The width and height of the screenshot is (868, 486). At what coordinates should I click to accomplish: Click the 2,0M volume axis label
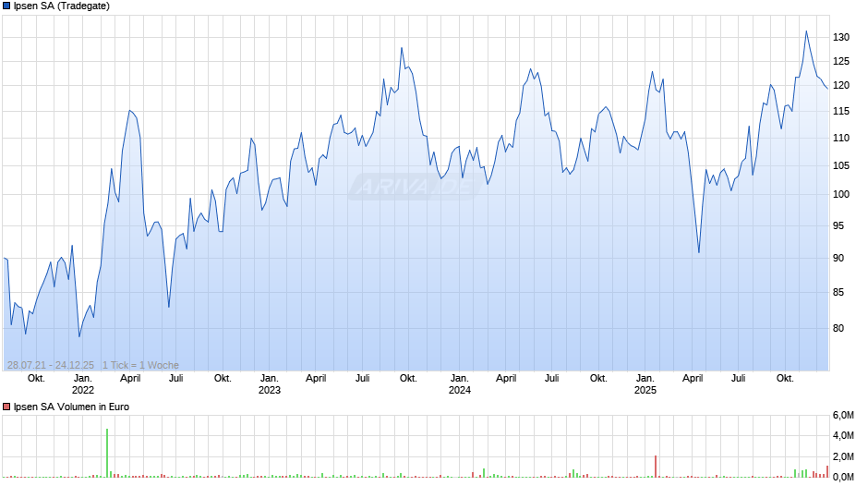843,456
